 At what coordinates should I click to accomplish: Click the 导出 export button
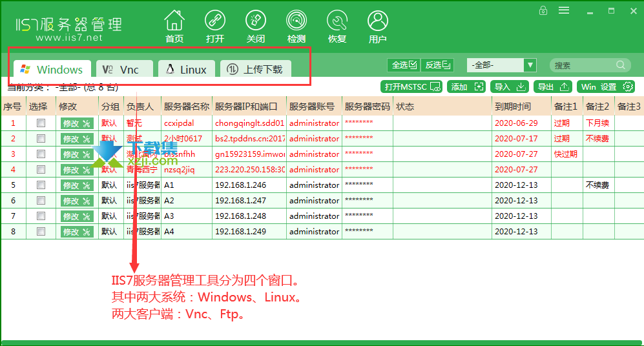click(x=553, y=86)
